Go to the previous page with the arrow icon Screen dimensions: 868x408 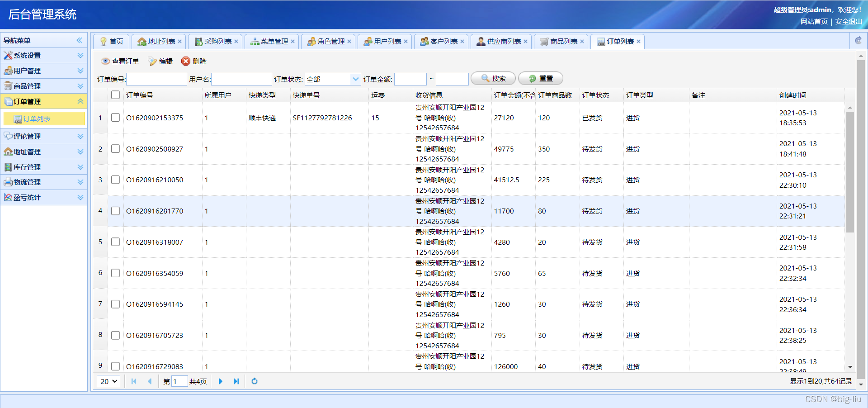[x=150, y=381]
